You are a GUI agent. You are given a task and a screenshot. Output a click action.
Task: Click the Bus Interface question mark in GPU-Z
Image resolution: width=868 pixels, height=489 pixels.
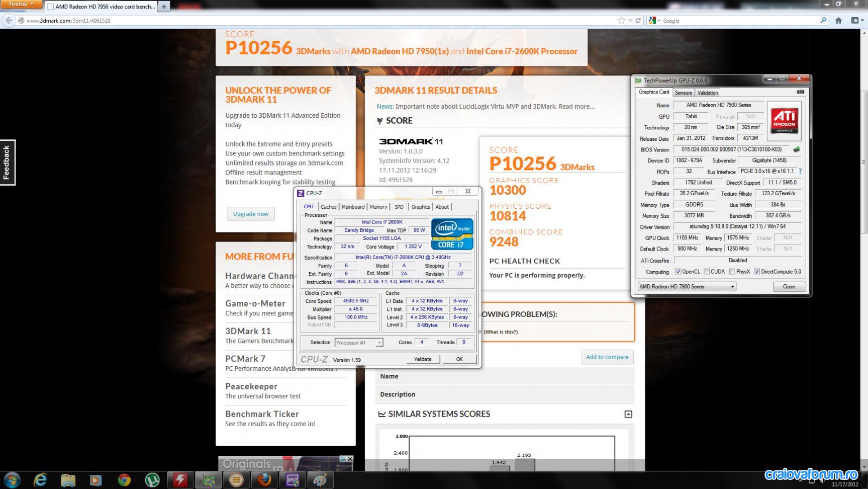point(800,172)
